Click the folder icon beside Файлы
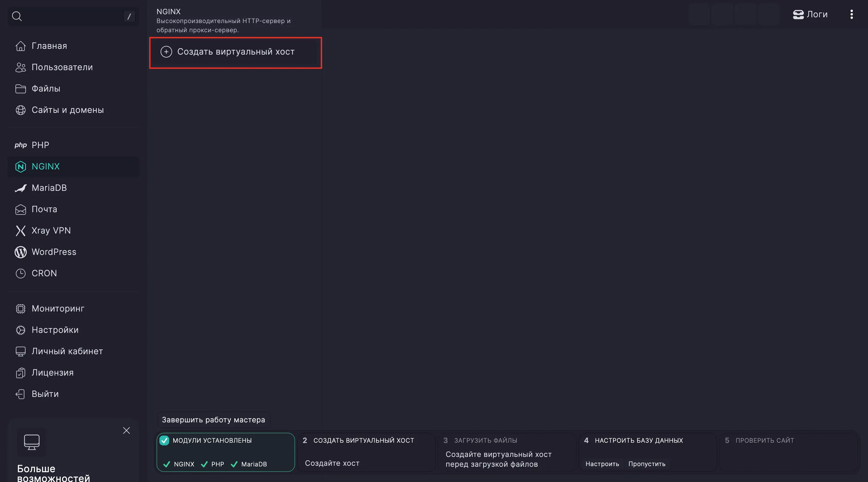 pyautogui.click(x=20, y=88)
